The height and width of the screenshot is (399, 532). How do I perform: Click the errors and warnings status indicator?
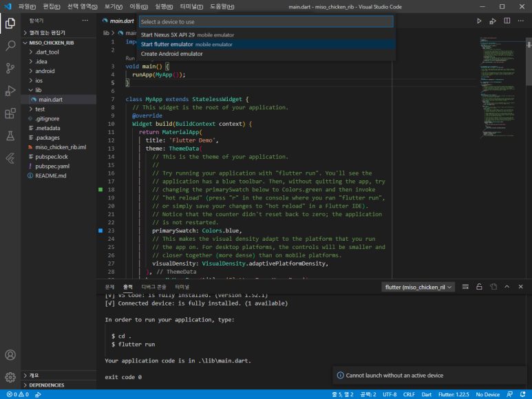coord(18,394)
